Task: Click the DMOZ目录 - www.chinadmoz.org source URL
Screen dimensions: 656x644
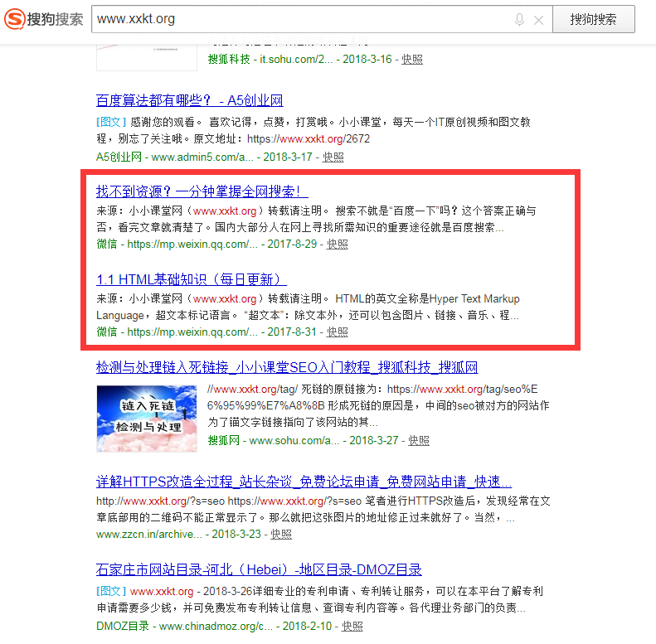Action: click(184, 627)
